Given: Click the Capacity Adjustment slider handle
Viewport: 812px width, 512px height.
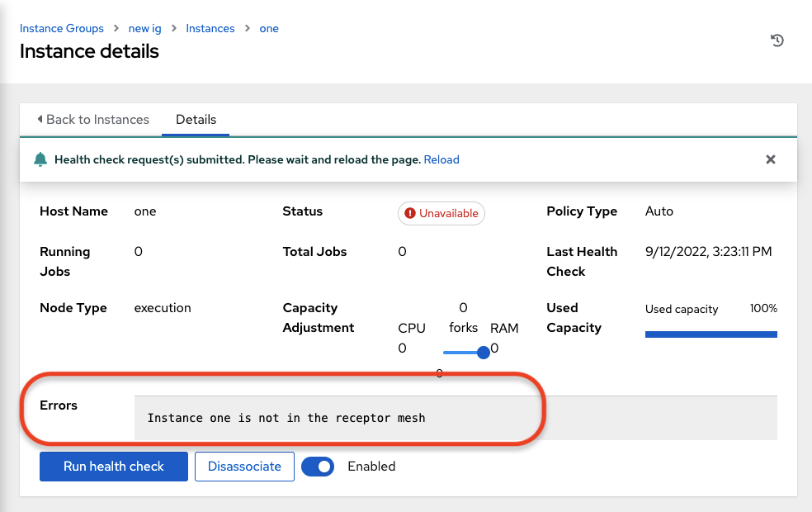Looking at the screenshot, I should tap(484, 353).
